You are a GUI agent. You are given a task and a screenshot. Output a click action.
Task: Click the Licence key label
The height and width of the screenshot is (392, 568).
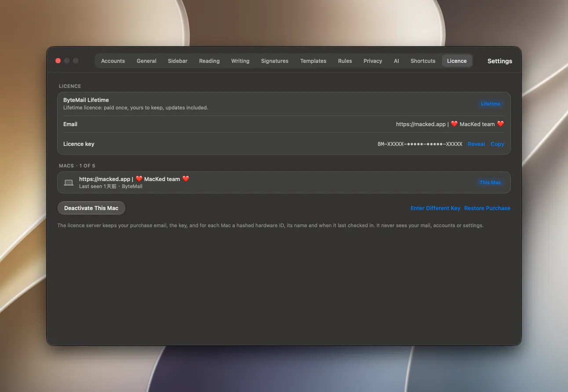pos(79,144)
